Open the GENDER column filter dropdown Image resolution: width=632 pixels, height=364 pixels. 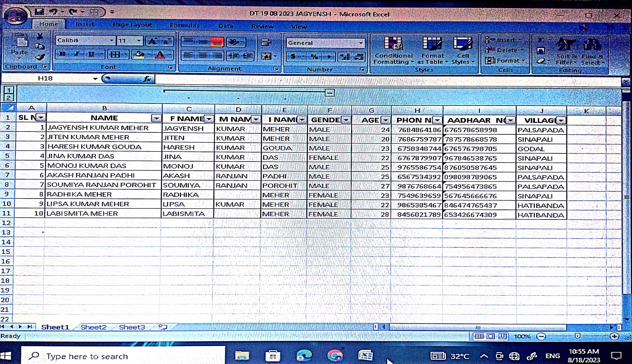point(346,120)
